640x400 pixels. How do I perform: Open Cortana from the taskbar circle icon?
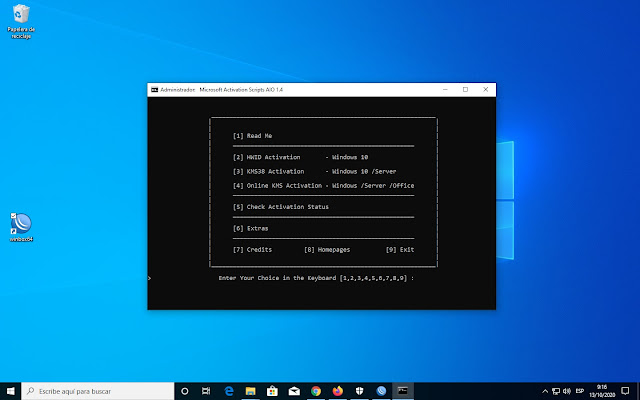pos(184,391)
